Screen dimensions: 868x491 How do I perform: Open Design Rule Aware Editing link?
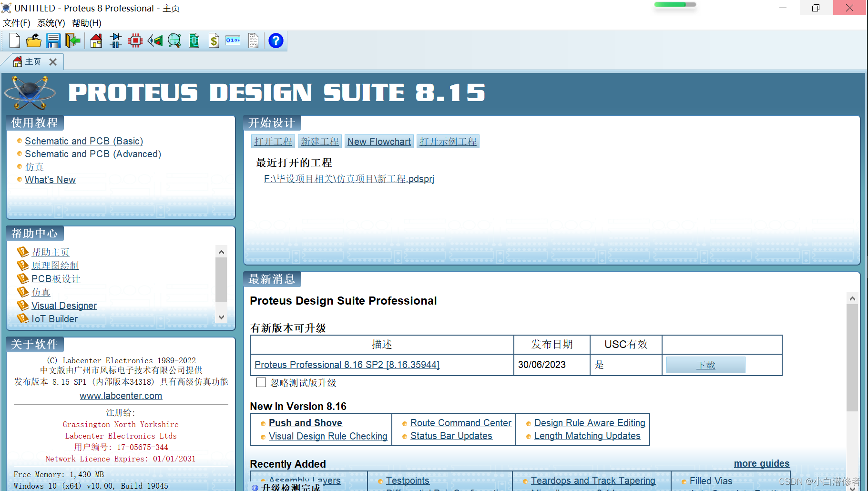tap(590, 423)
